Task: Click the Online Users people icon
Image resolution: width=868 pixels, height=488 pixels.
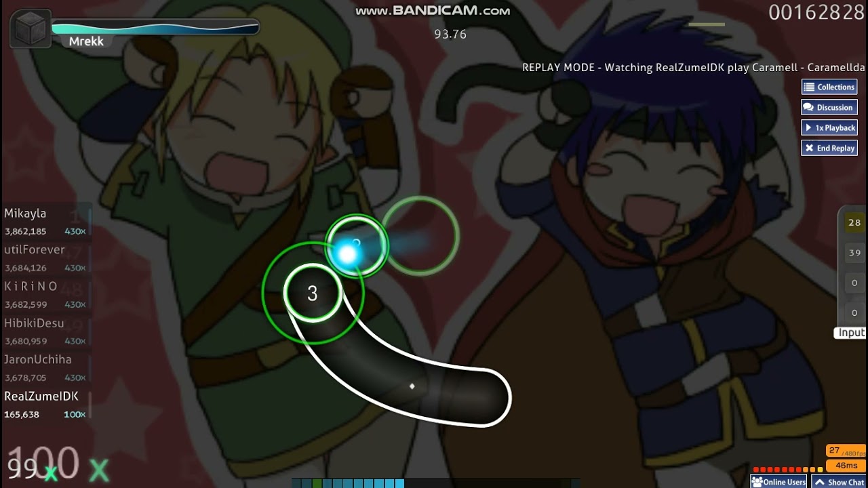Action: [x=757, y=482]
